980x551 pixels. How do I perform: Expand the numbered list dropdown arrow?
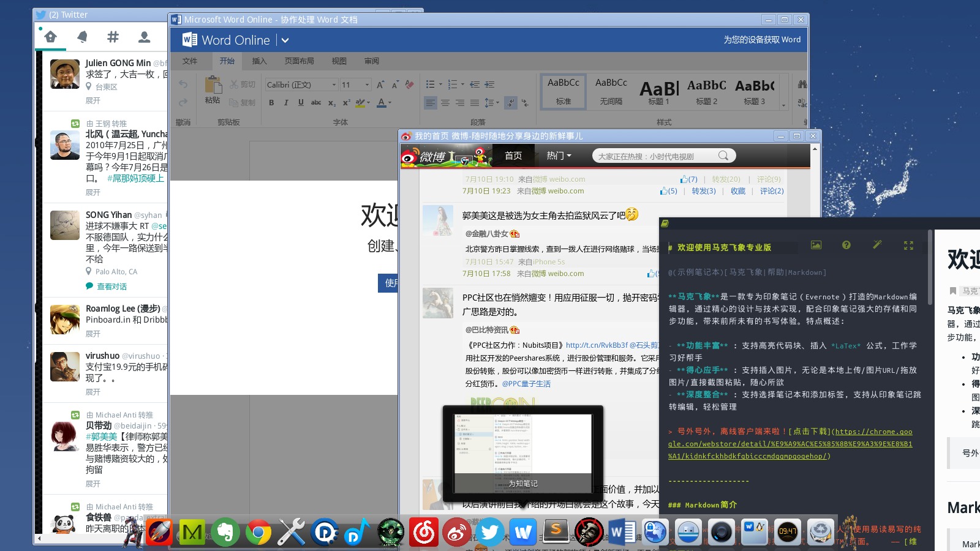pyautogui.click(x=462, y=84)
